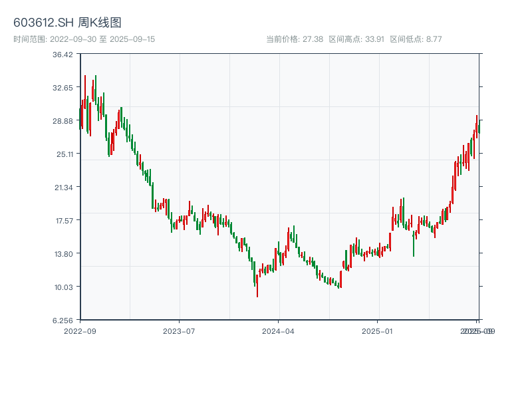Click the x-axis date label 2025-01
This screenshot has height=399, width=532.
click(x=377, y=331)
